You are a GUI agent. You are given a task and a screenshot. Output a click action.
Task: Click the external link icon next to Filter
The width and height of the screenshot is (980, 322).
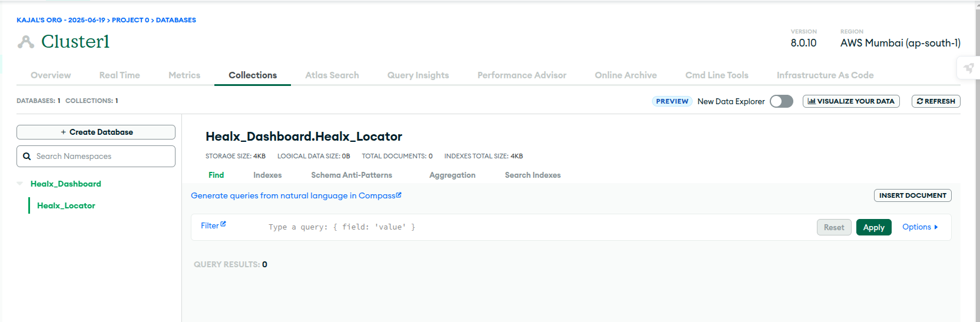[x=223, y=224]
